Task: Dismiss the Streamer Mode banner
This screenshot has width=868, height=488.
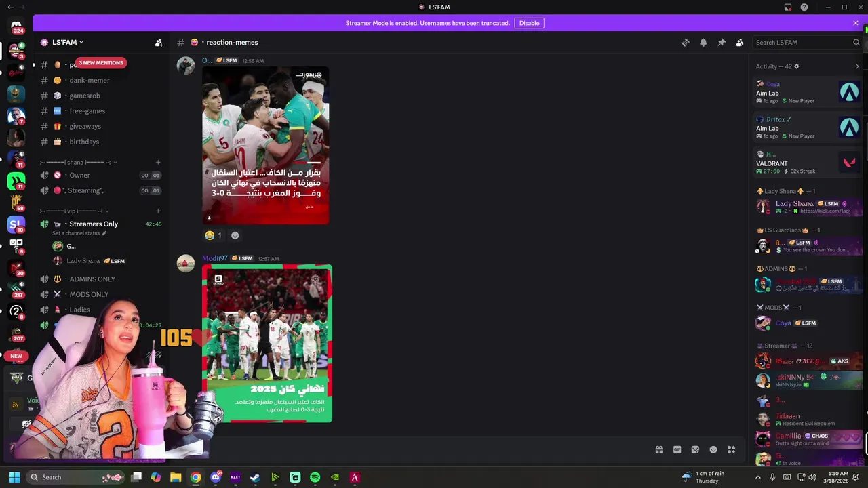Action: tap(856, 23)
